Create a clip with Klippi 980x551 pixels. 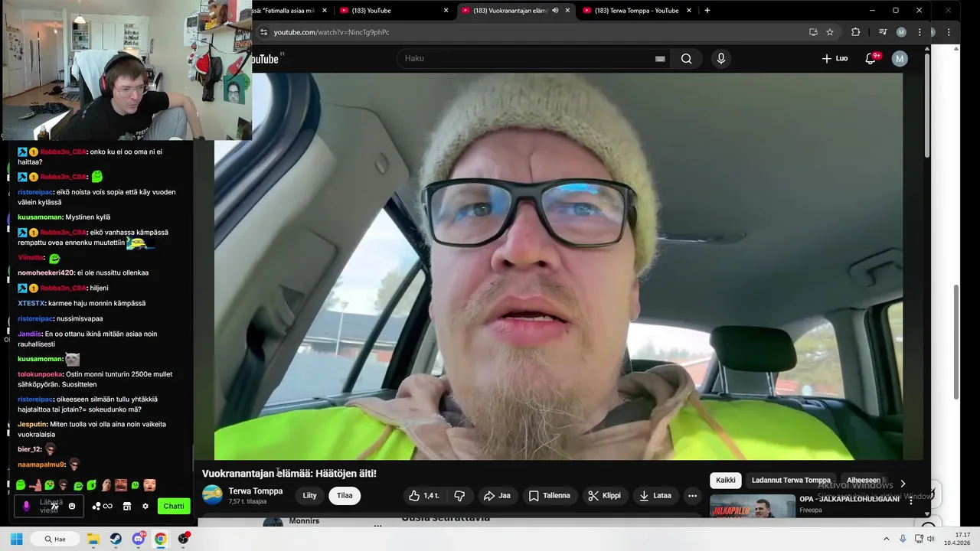[604, 496]
